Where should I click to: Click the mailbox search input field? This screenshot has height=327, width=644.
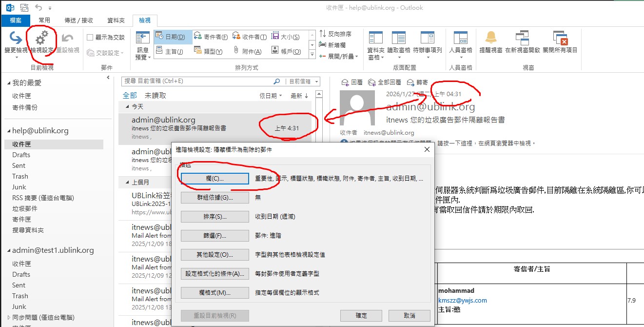[x=197, y=82]
